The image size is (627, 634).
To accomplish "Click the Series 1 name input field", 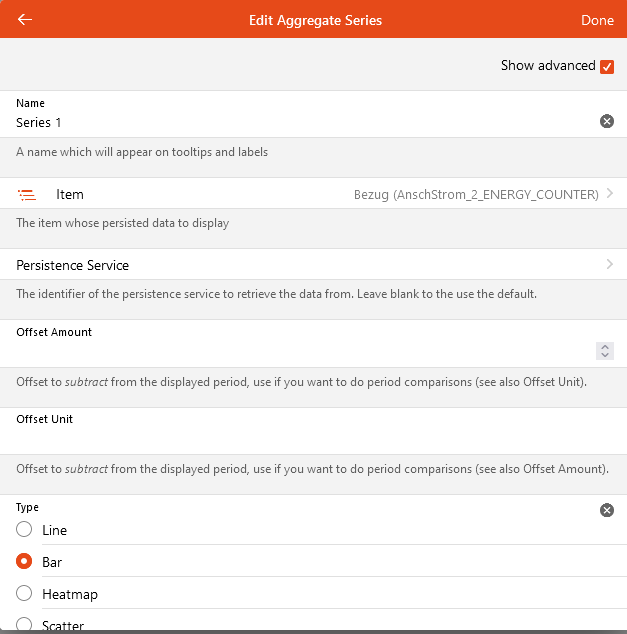I will 300,122.
